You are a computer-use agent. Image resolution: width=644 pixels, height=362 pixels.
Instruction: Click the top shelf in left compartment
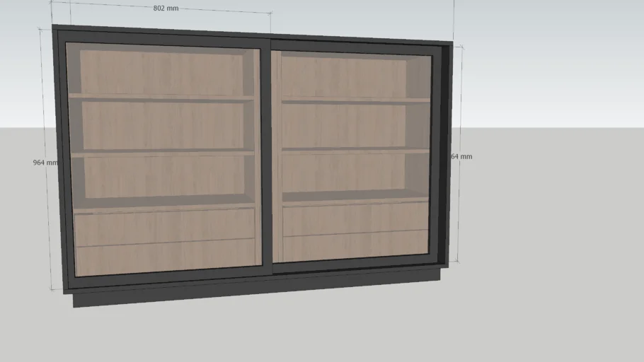[163, 97]
